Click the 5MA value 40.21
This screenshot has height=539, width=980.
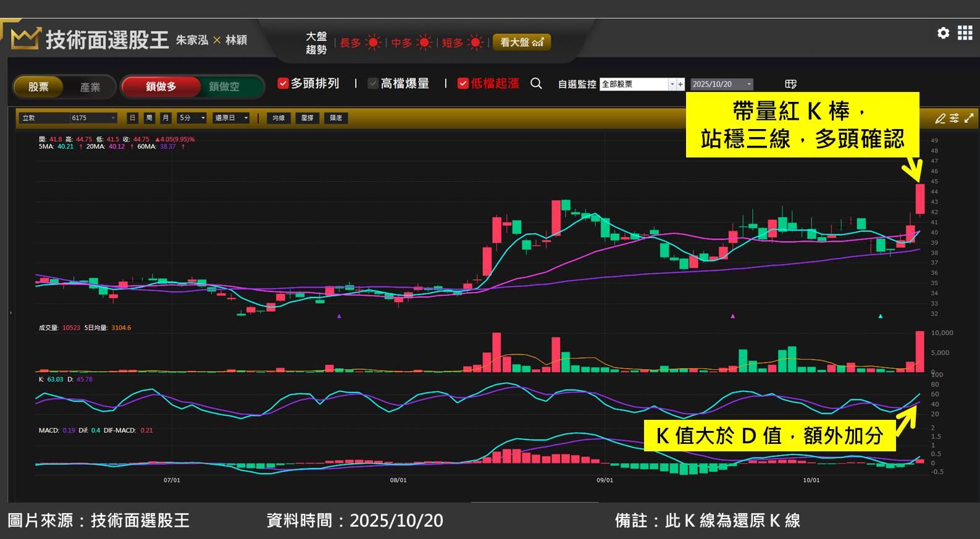65,147
